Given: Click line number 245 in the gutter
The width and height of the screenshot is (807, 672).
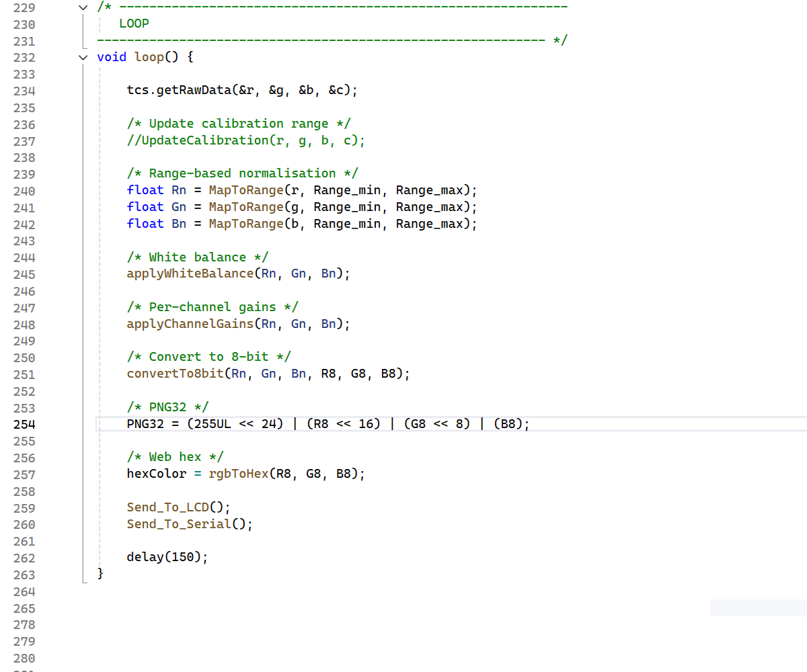Looking at the screenshot, I should coord(24,274).
